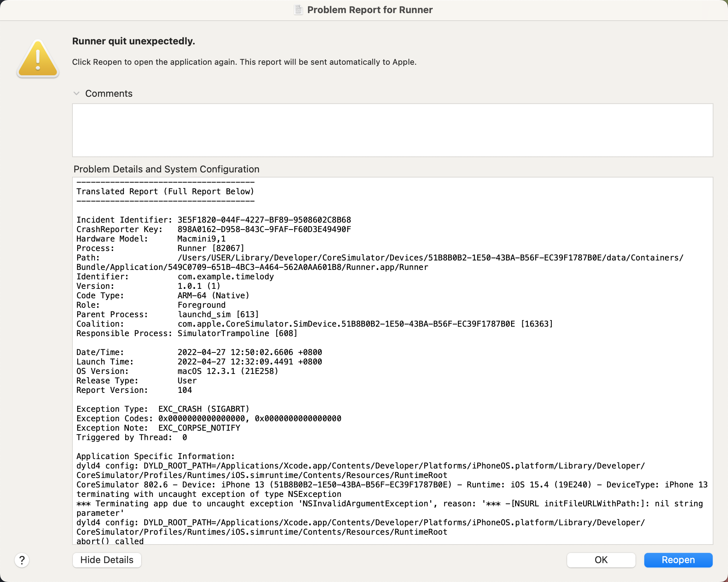The height and width of the screenshot is (582, 728).
Task: Click version value '1.0.1 (1)'
Action: (x=199, y=286)
